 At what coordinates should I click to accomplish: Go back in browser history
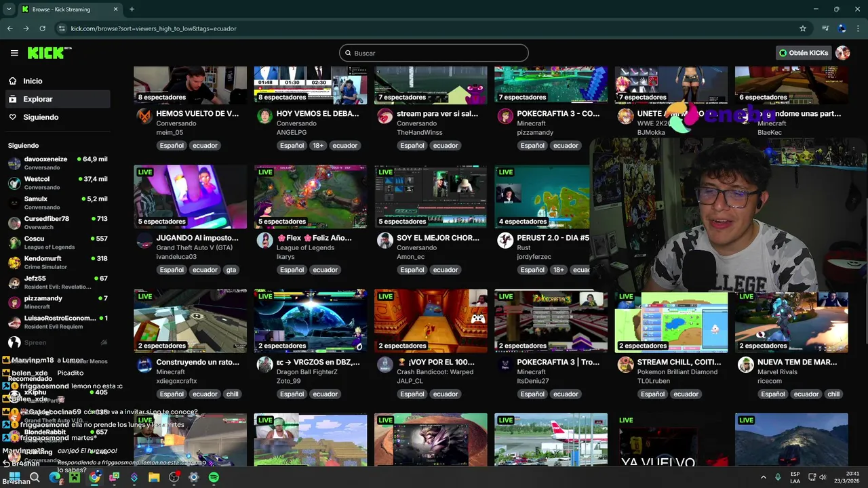(9, 28)
